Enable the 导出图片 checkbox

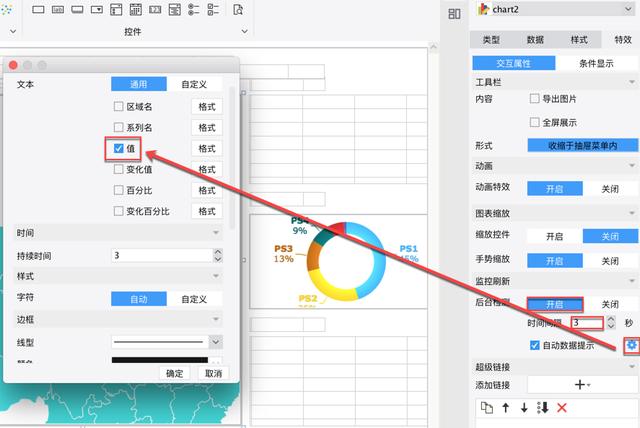pyautogui.click(x=534, y=98)
